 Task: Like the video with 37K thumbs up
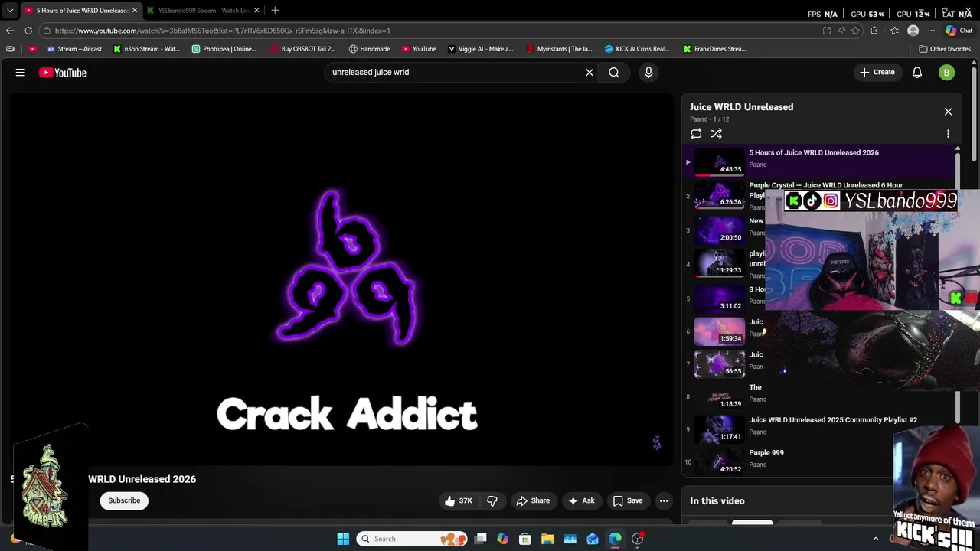pyautogui.click(x=458, y=500)
